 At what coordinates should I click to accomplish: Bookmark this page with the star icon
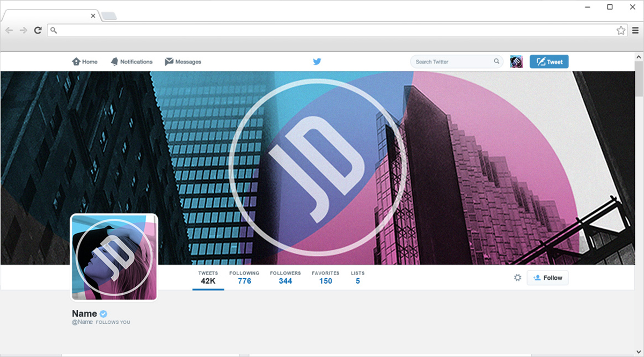click(621, 31)
